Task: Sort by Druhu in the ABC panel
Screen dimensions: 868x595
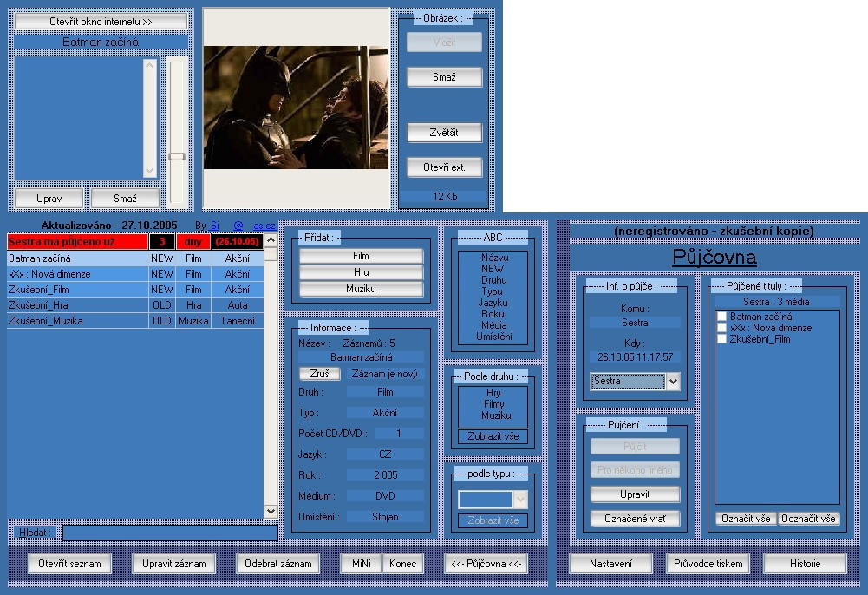Action: (493, 280)
